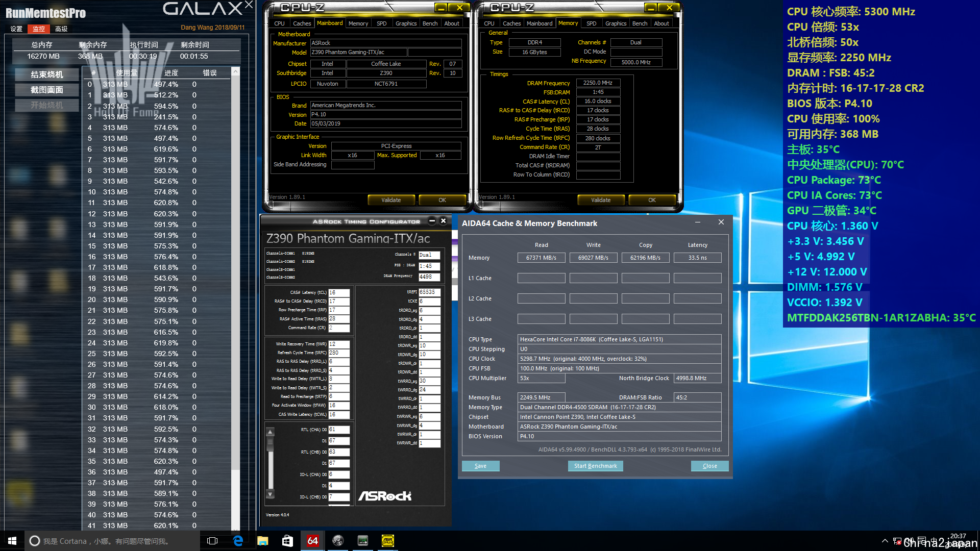The height and width of the screenshot is (551, 980).
Task: Click the Memory Write result 69027 MB/s
Action: (593, 258)
